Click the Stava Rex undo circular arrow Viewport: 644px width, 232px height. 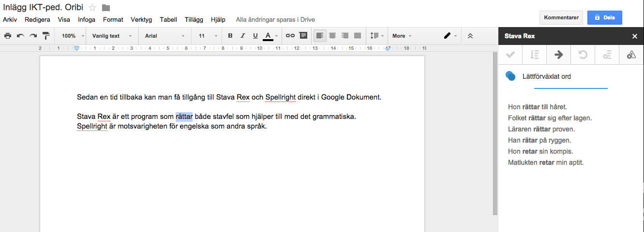(x=583, y=55)
